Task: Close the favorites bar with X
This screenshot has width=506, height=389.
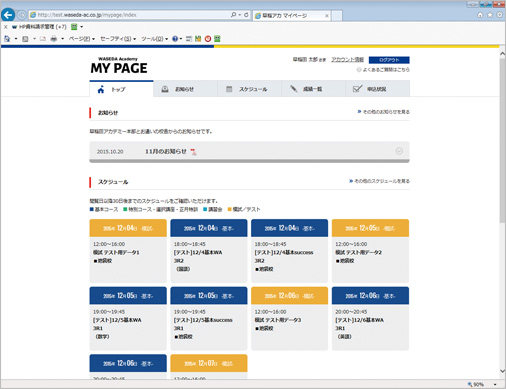Action: pyautogui.click(x=5, y=27)
